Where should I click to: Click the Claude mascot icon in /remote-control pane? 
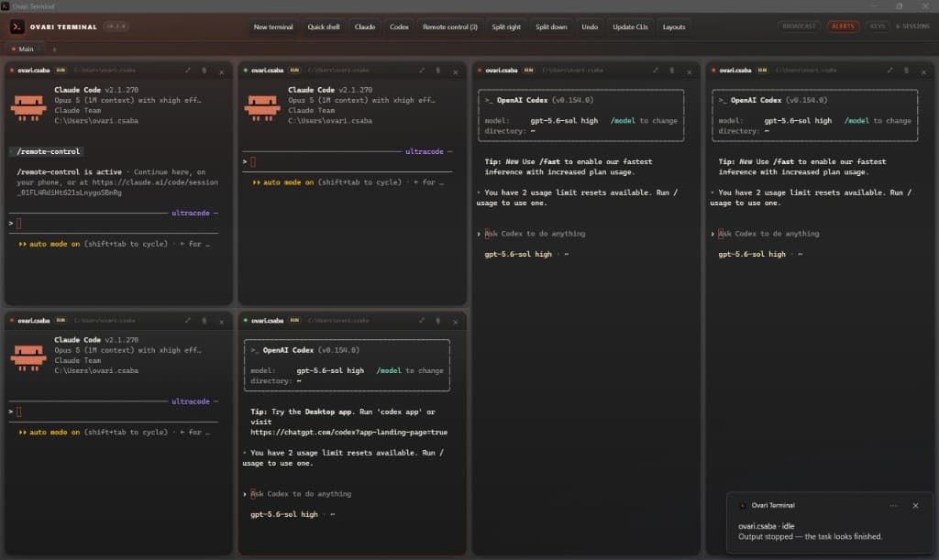28,109
